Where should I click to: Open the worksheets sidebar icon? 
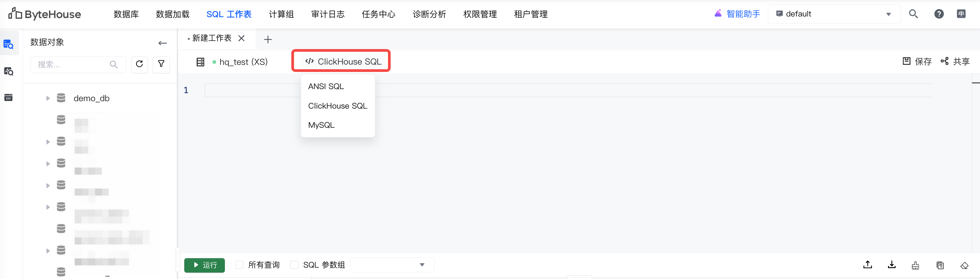[x=8, y=97]
